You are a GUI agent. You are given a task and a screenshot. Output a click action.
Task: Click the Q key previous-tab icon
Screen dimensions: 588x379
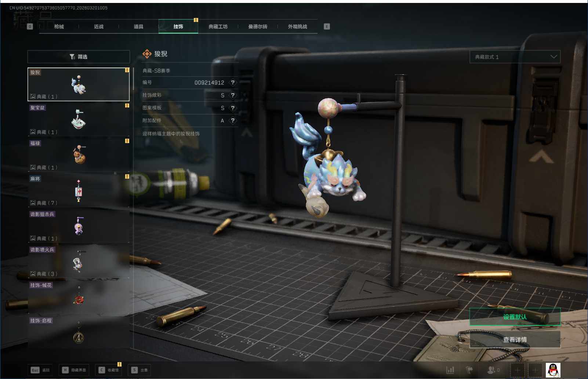[x=30, y=26]
